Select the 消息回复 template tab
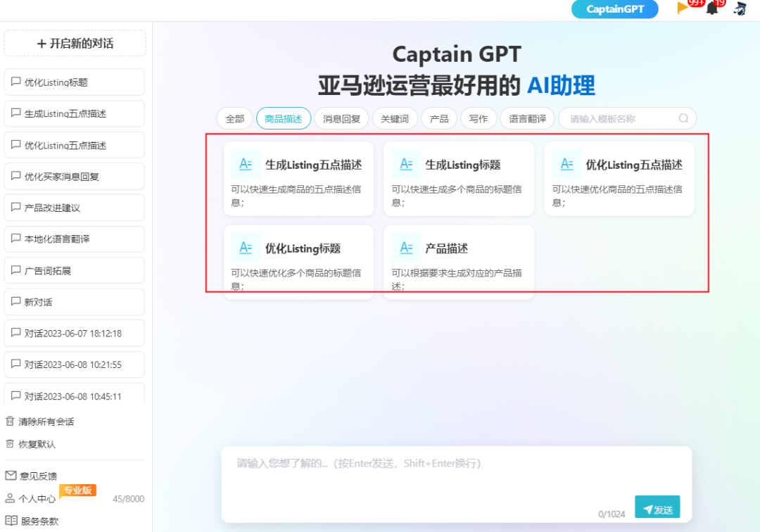Image resolution: width=760 pixels, height=532 pixels. click(x=342, y=119)
